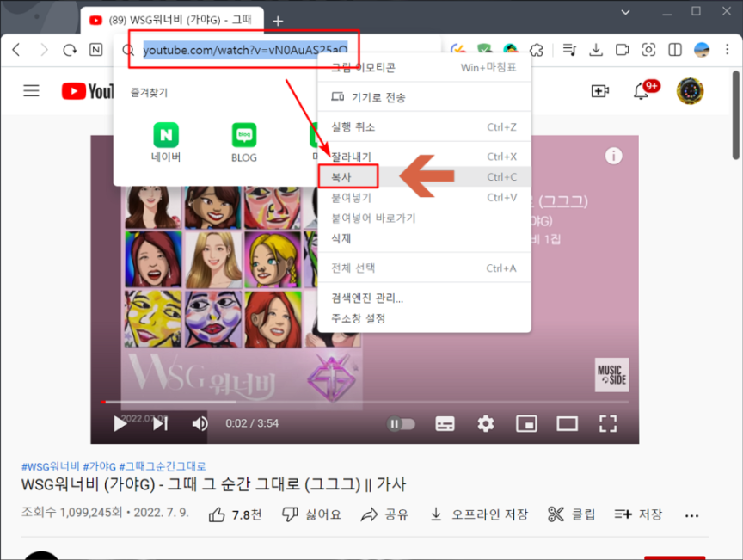
Task: Select 실행 취소 in the context menu
Action: 424,127
